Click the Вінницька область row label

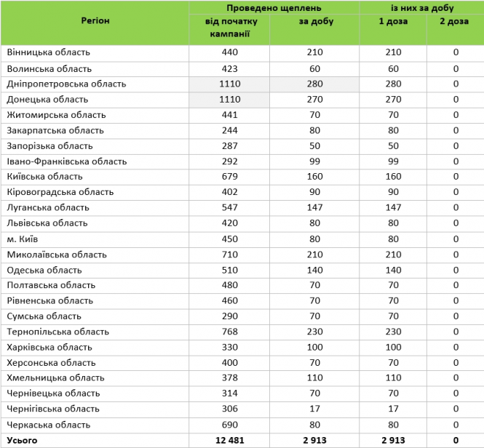pyautogui.click(x=49, y=52)
